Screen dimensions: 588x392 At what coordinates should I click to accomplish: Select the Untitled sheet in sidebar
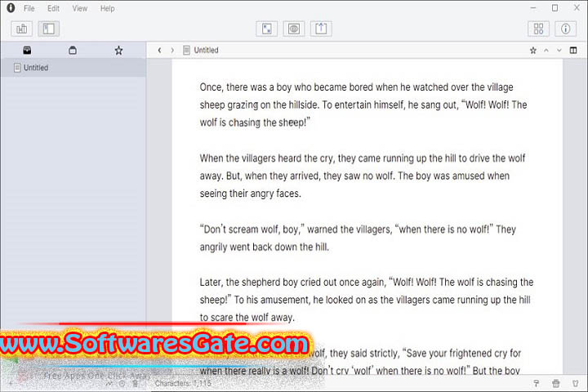(x=73, y=68)
